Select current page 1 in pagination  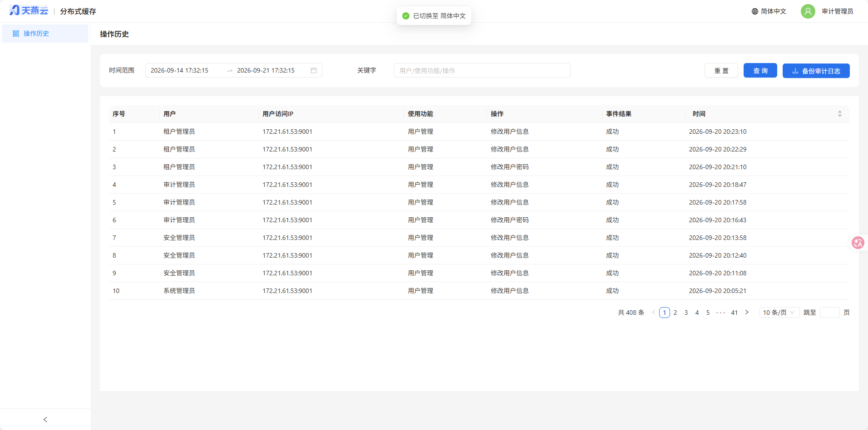click(x=665, y=313)
